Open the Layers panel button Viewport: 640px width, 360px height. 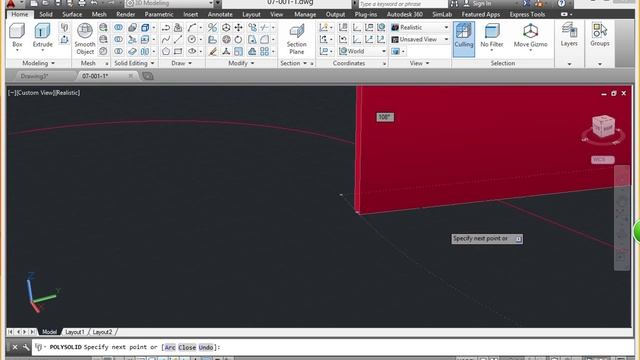coord(569,35)
